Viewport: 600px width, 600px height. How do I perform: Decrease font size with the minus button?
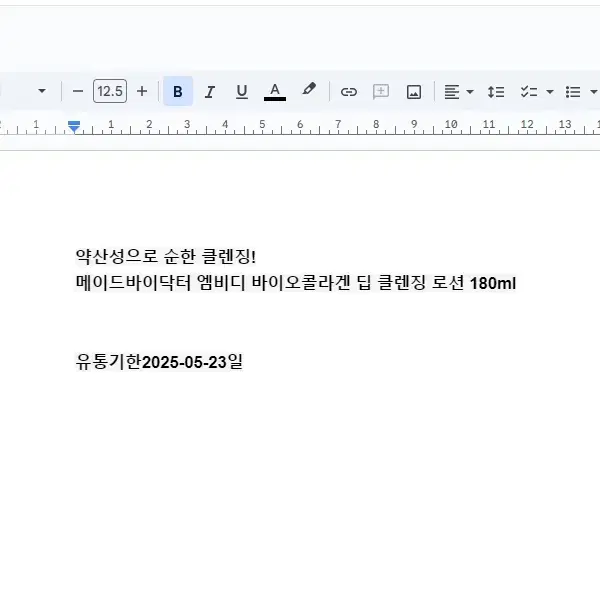(78, 91)
